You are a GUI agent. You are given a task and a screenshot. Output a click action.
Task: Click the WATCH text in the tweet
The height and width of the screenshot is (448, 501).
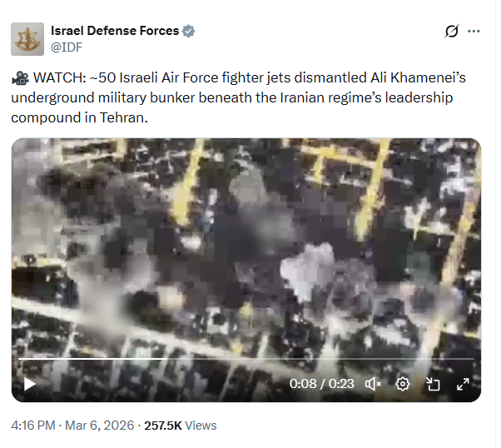tap(59, 77)
